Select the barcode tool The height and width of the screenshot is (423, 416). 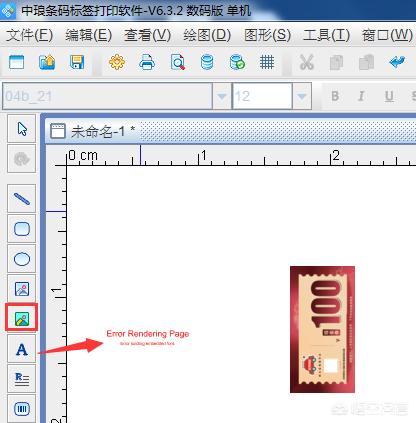22,409
